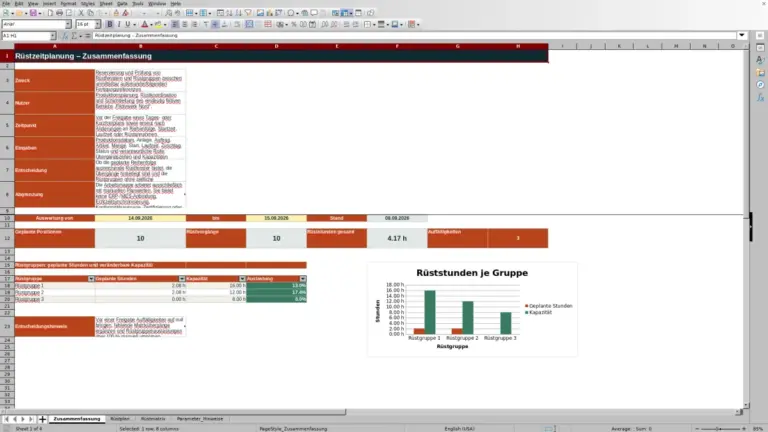Expand the formula bar input line

[x=742, y=35]
